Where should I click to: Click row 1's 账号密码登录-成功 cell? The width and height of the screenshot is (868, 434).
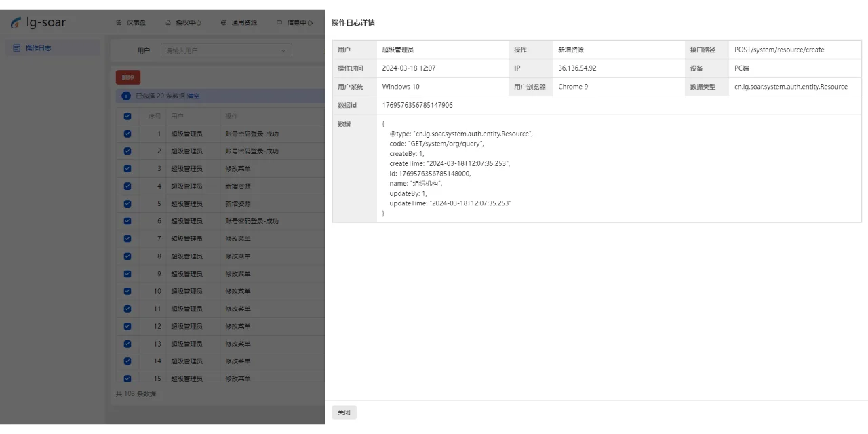pyautogui.click(x=252, y=134)
